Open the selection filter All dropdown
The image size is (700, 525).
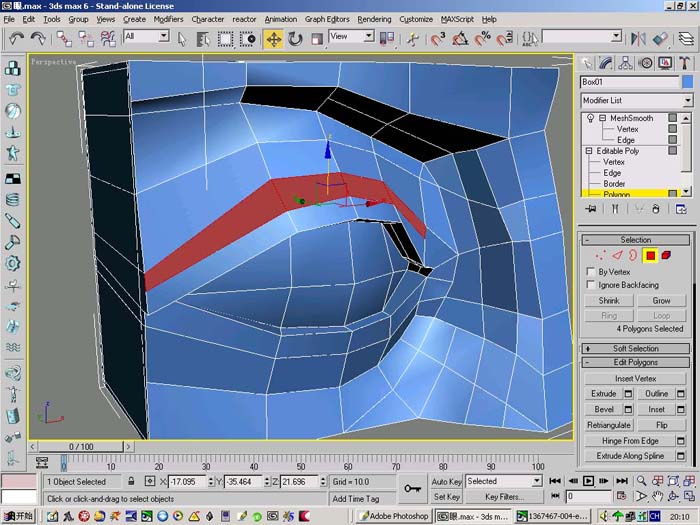(x=164, y=36)
